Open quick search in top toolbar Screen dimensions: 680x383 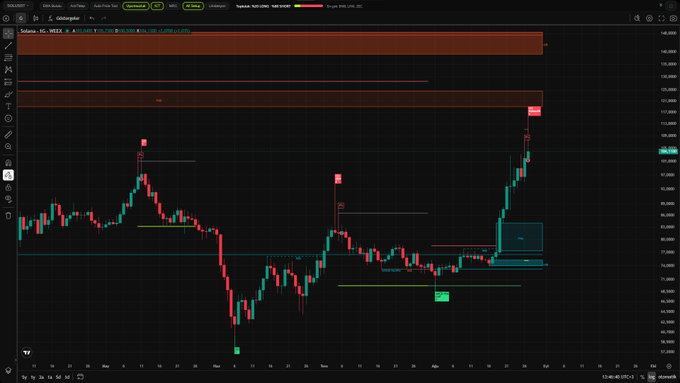637,18
